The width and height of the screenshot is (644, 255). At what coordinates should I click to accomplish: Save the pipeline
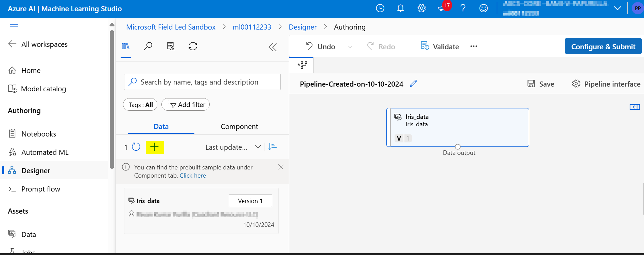pyautogui.click(x=541, y=84)
